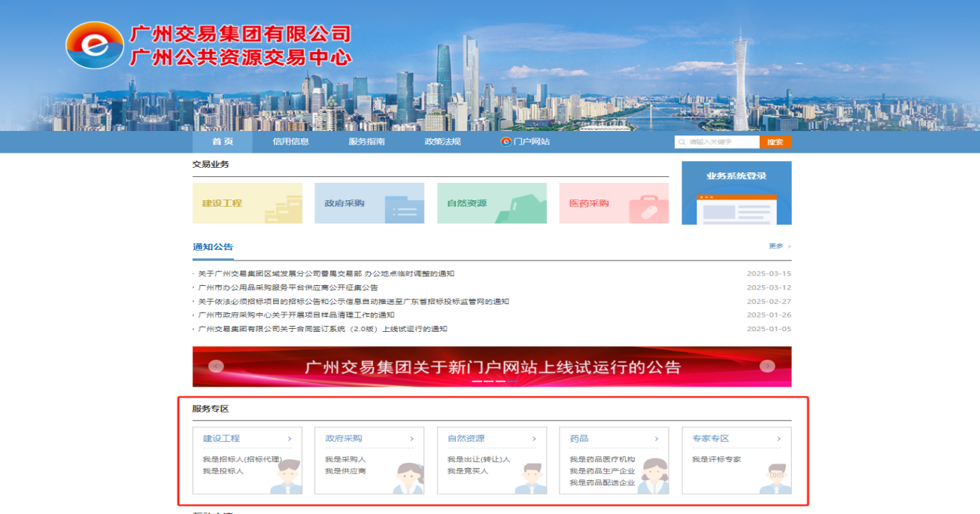
Task: Open the 政策法规 menu item
Action: (x=442, y=141)
